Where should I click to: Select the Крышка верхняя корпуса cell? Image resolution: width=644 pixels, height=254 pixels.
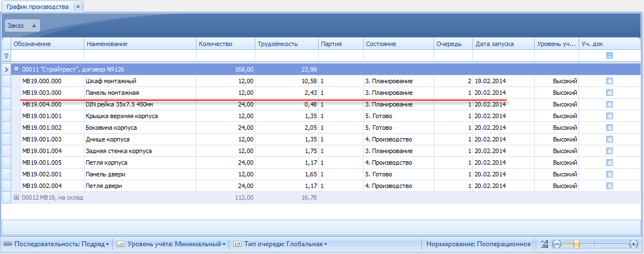(140, 116)
